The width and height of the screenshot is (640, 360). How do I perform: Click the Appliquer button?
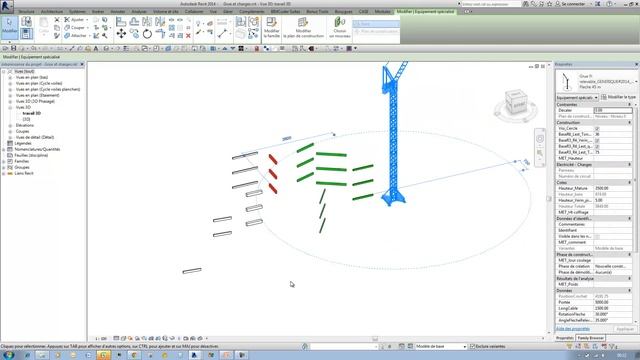click(625, 329)
